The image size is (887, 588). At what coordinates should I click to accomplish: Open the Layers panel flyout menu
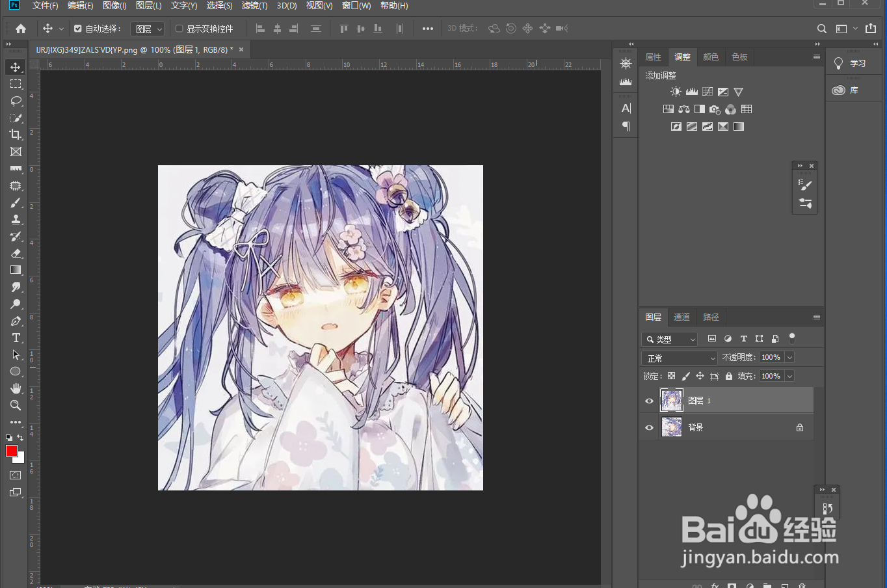[816, 317]
